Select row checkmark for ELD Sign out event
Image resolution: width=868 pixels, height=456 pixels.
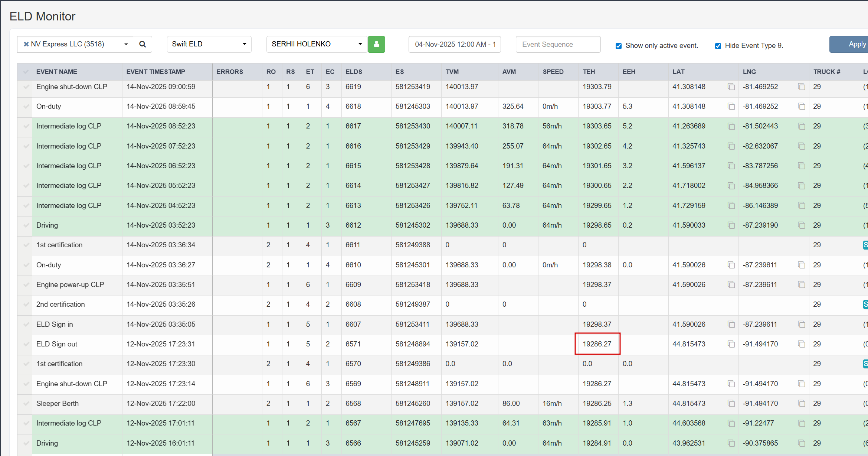[26, 344]
